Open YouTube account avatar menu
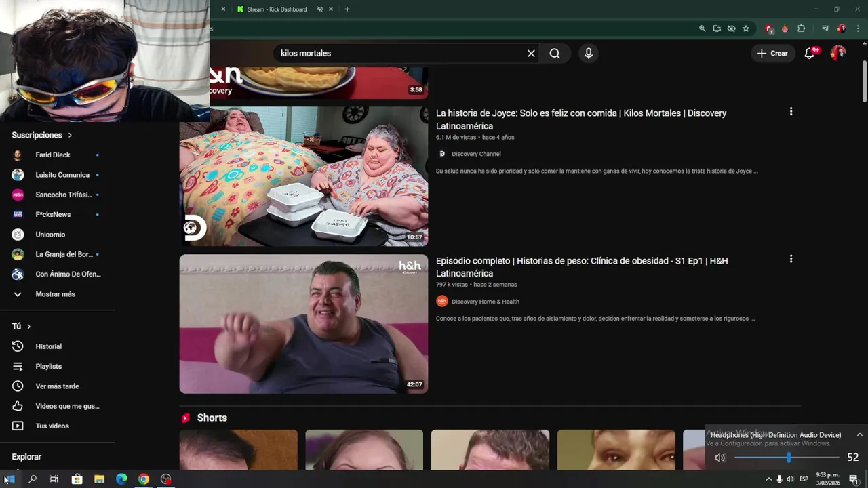This screenshot has width=868, height=488. coord(839,54)
